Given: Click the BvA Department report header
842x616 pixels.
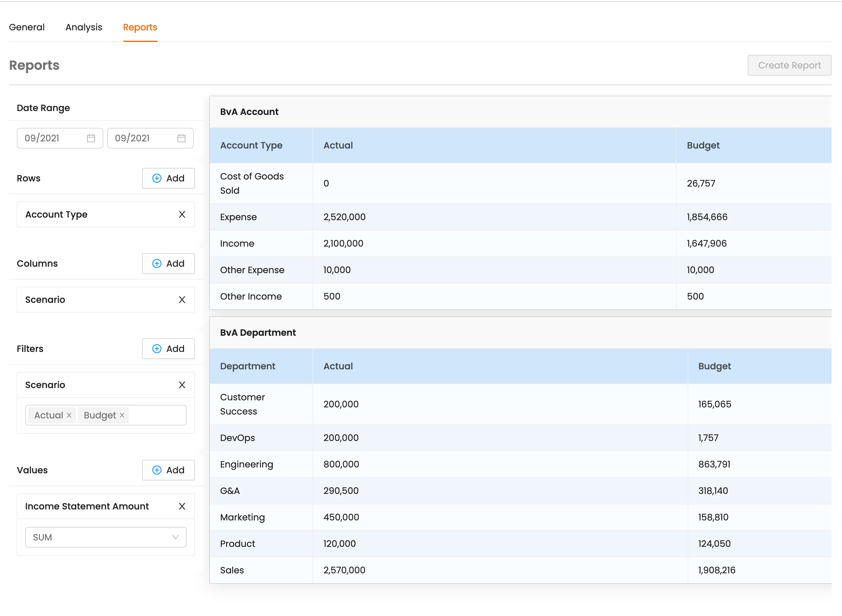Looking at the screenshot, I should coord(258,333).
